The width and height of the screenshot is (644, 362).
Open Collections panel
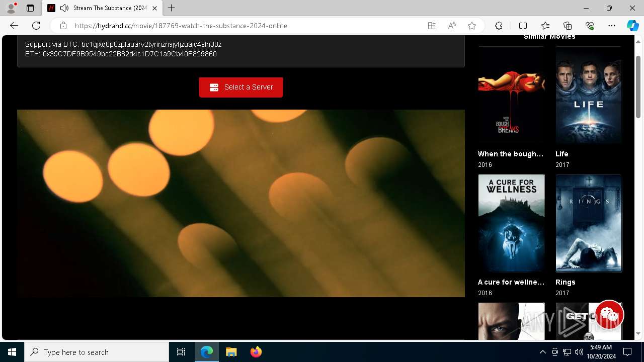(568, 26)
